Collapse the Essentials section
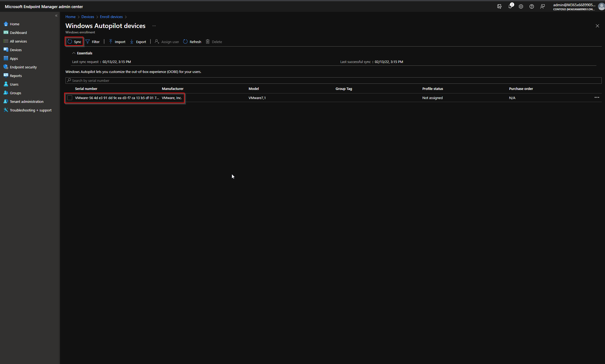The height and width of the screenshot is (364, 605). (x=74, y=53)
